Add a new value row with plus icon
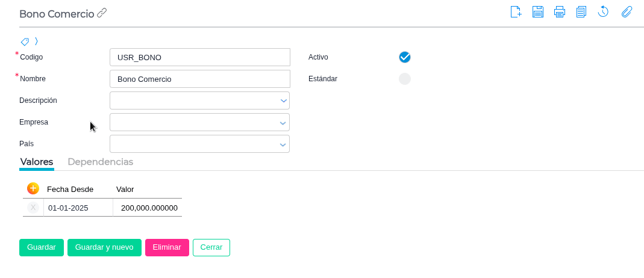This screenshot has height=278, width=644. [33, 188]
